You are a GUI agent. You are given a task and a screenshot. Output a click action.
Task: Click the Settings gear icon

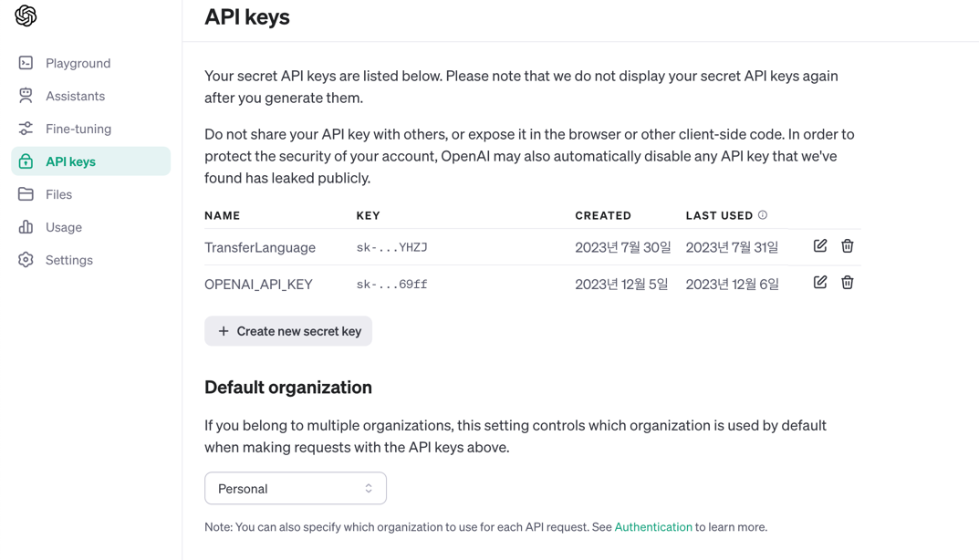tap(26, 260)
